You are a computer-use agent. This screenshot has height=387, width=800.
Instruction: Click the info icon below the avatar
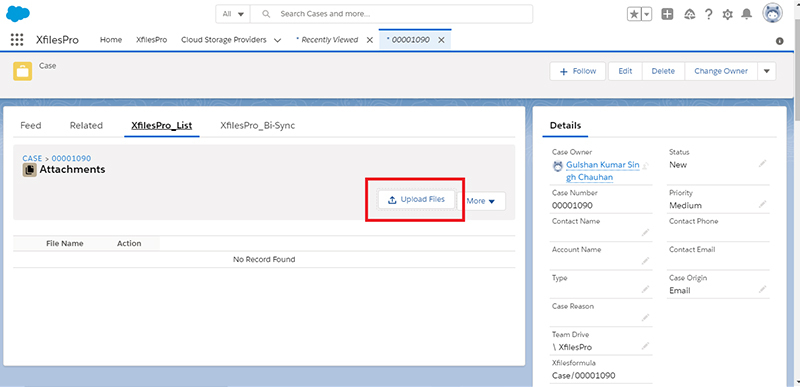coord(780,41)
